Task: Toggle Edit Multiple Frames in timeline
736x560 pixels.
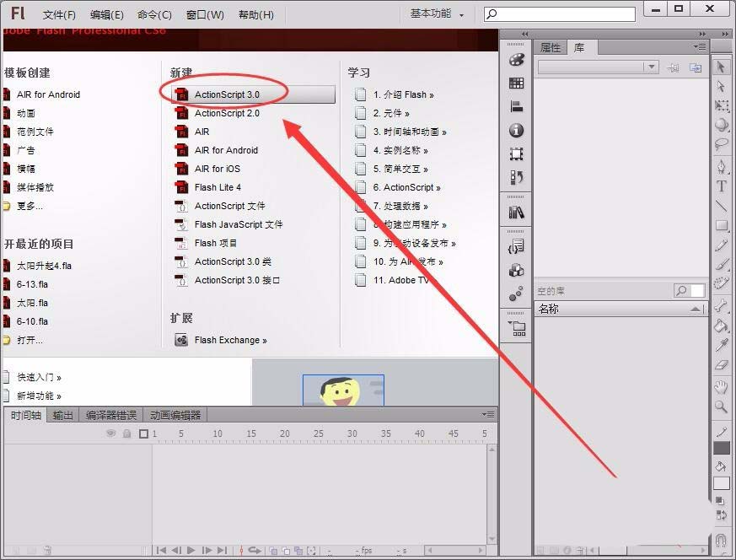Action: (298, 551)
